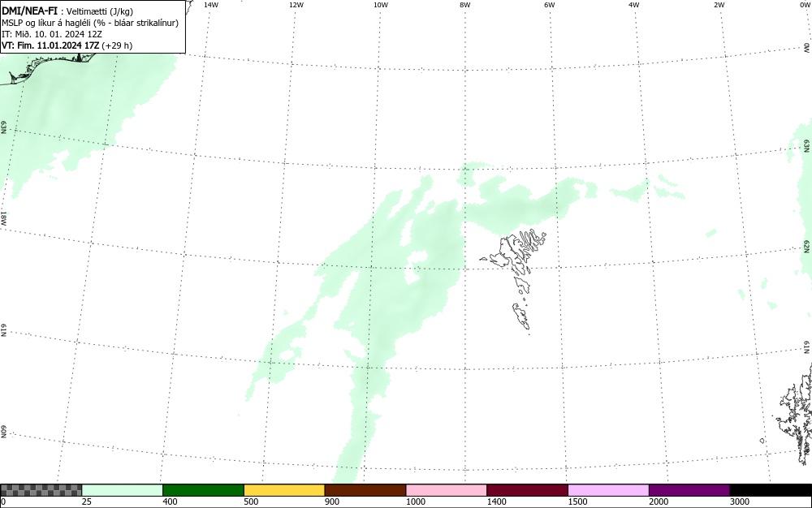
Task: Click the 8W longitude label
Action: coord(465,5)
